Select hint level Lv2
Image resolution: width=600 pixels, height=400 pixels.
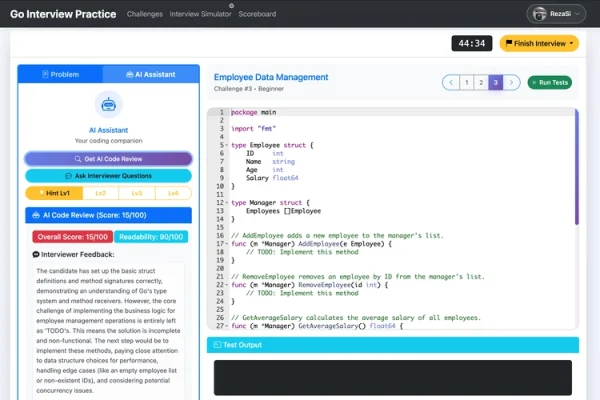pyautogui.click(x=101, y=193)
